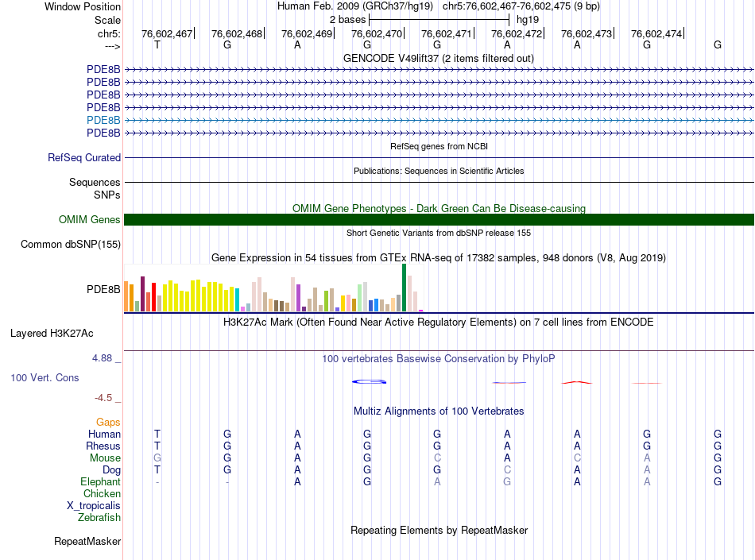Click the dark green OMIM Genes bar
The height and width of the screenshot is (560, 755).
click(x=439, y=220)
